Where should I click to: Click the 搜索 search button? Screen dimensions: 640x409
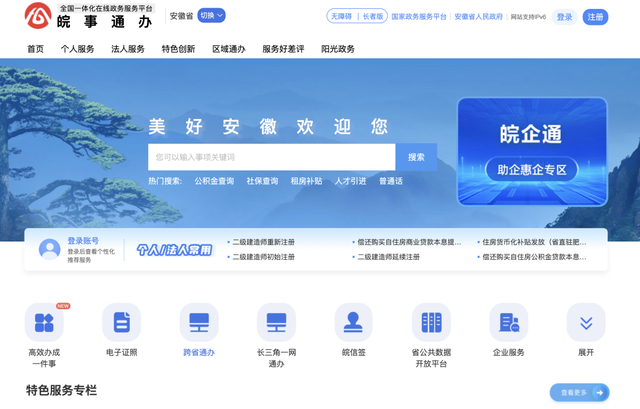(416, 157)
